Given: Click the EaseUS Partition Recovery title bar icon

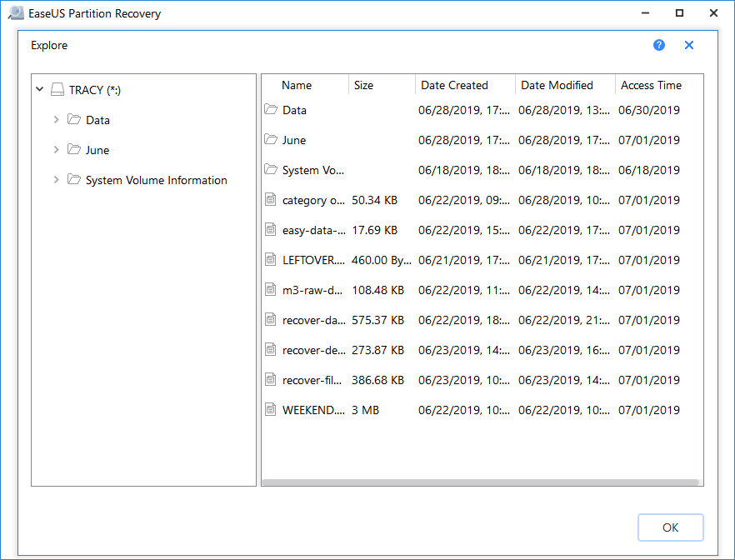Looking at the screenshot, I should point(16,12).
